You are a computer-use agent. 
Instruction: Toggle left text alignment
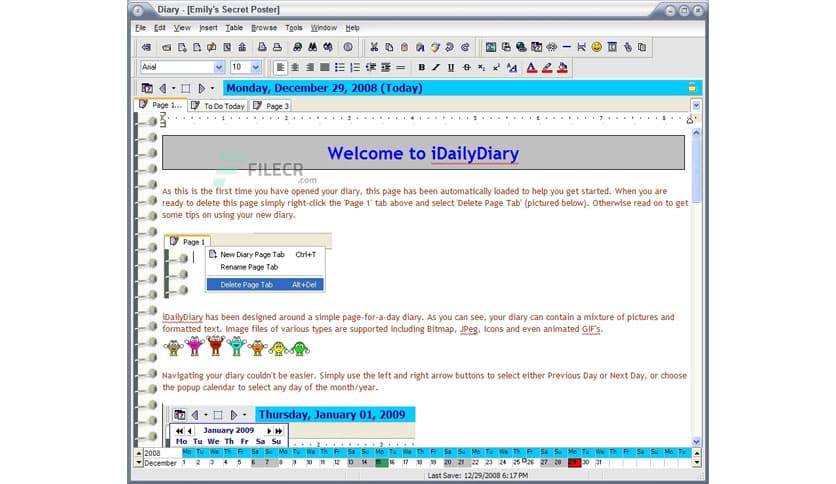[x=280, y=68]
